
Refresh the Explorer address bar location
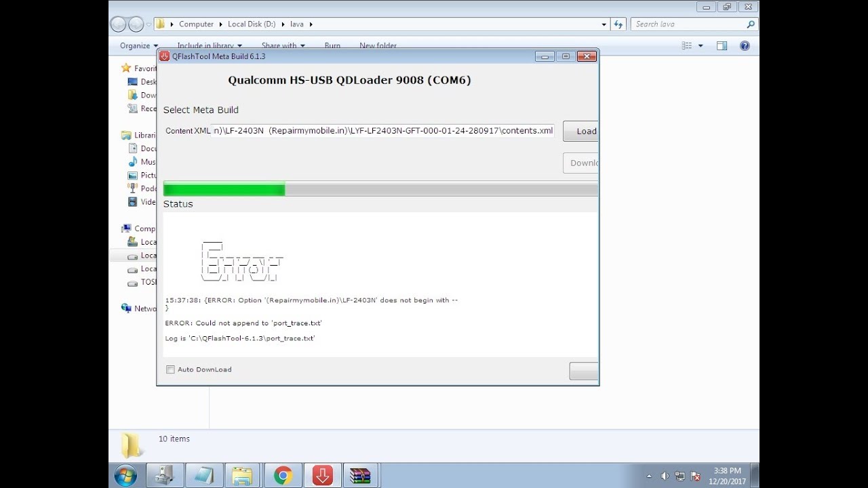click(x=618, y=24)
